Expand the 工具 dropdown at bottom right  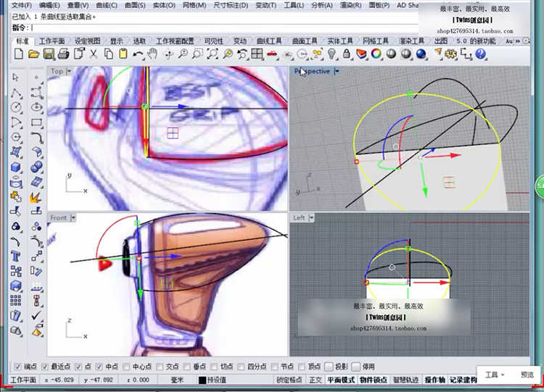495,375
